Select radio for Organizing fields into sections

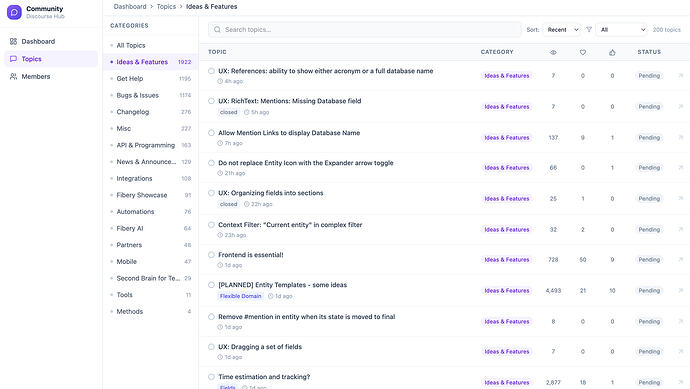[x=211, y=193]
